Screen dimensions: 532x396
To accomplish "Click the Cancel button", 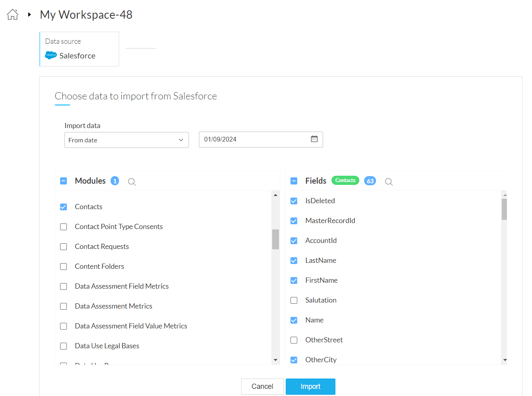I will tap(262, 386).
